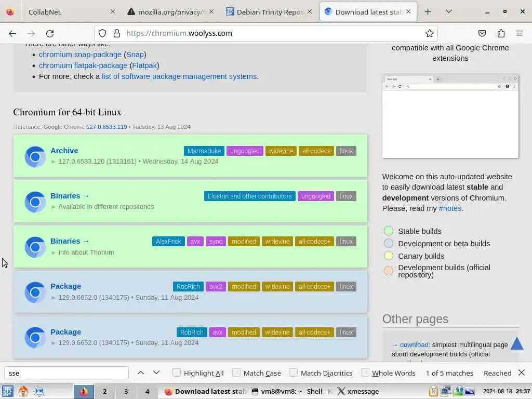532x399 pixels.
Task: Click Chromium icon in RobRich avx2 Package row
Action: pos(35,292)
